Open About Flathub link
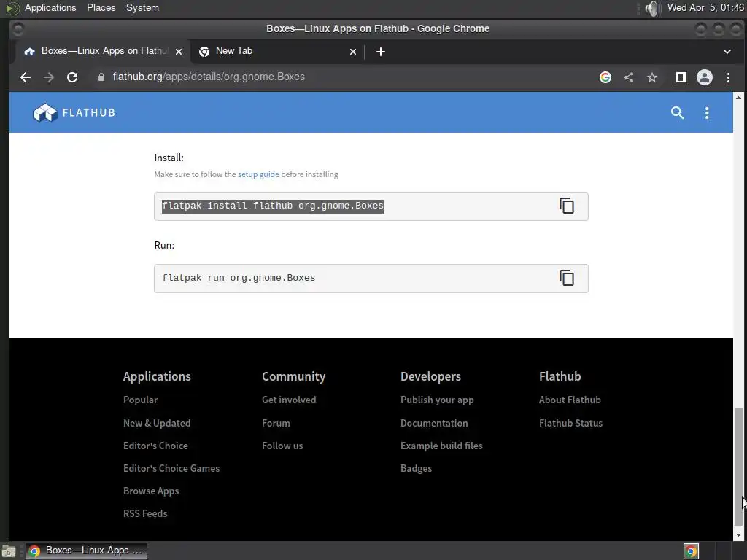The image size is (747, 560). click(570, 400)
